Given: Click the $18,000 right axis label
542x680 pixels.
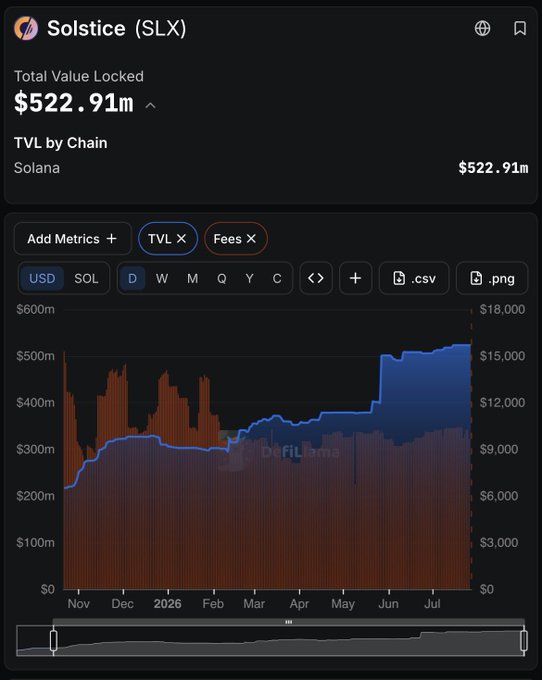Looking at the screenshot, I should [502, 309].
